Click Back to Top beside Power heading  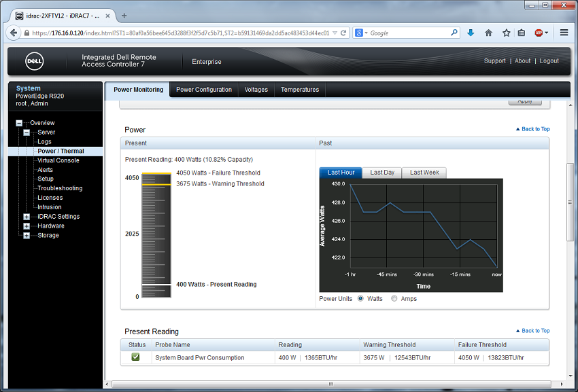532,129
